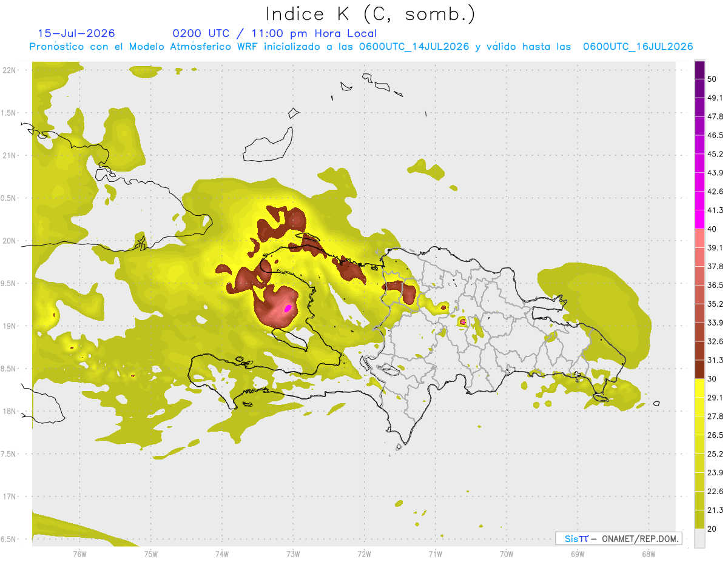Click the legend value '31.3'
728x562 pixels.
[715, 360]
